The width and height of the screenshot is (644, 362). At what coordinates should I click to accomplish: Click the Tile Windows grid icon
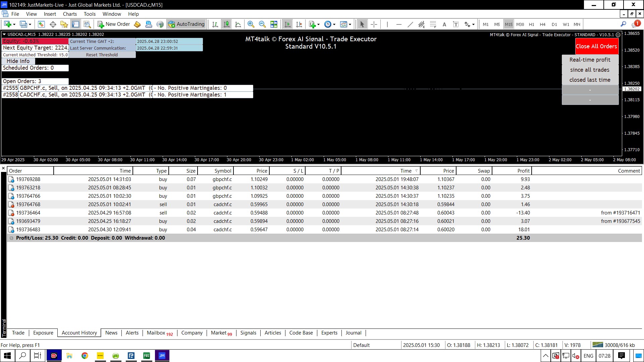coord(274,24)
